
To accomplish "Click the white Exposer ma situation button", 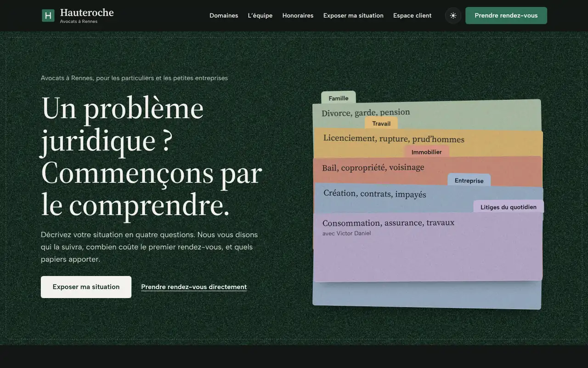I will 86,287.
